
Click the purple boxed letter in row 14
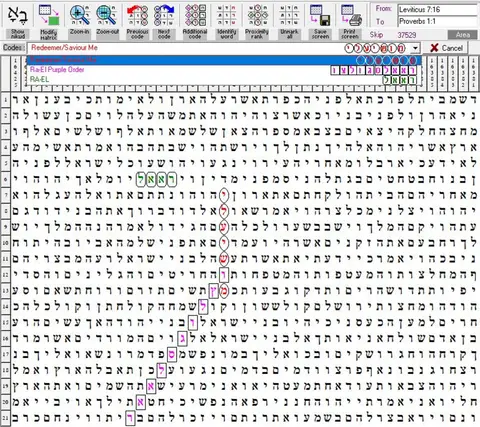(x=203, y=306)
